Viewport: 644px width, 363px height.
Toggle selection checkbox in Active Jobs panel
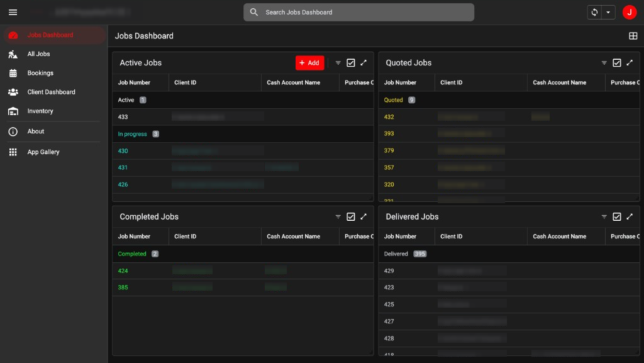[x=351, y=63]
